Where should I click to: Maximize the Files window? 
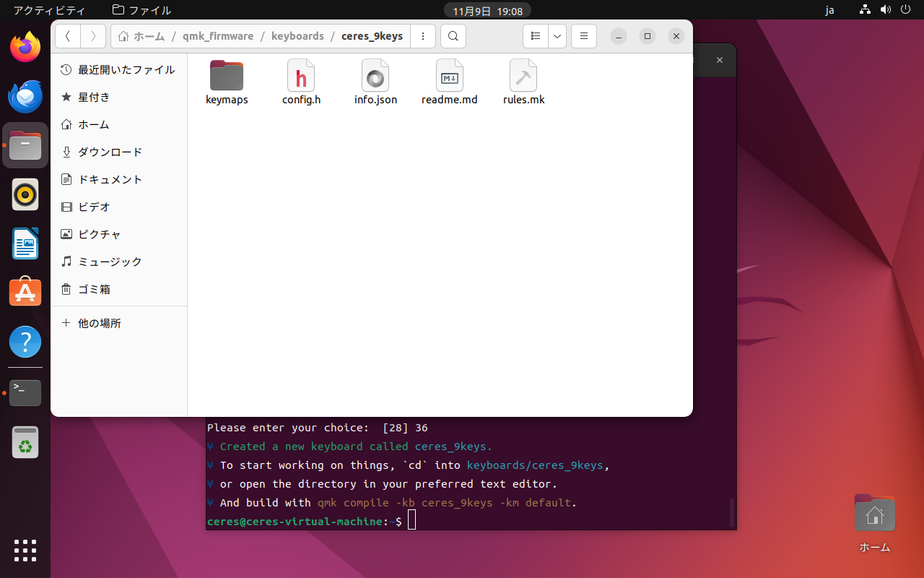tap(648, 36)
